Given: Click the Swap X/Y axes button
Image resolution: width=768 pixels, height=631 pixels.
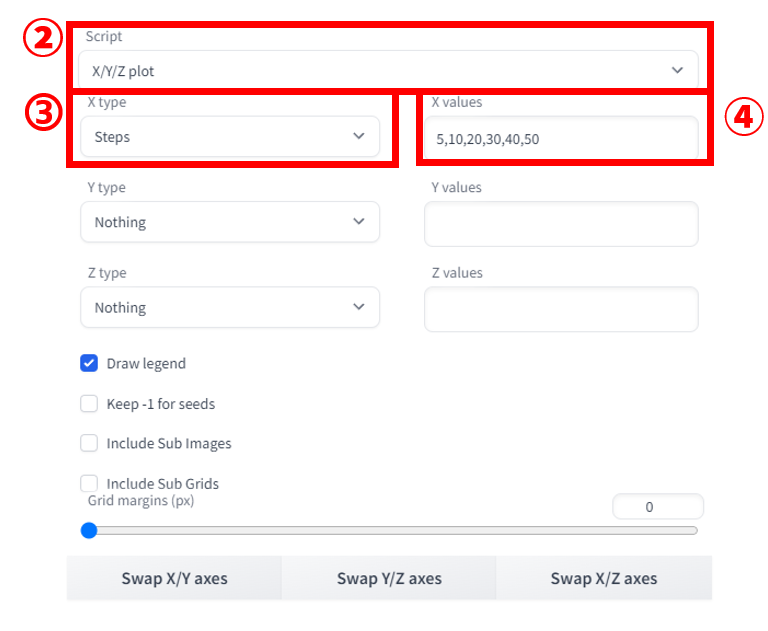Looking at the screenshot, I should [x=174, y=578].
